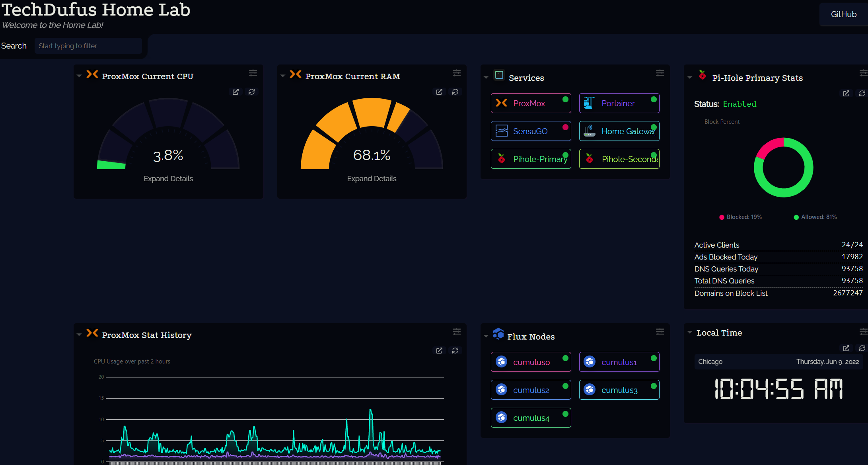Refresh the ProxMox Stat History widget

tap(455, 351)
